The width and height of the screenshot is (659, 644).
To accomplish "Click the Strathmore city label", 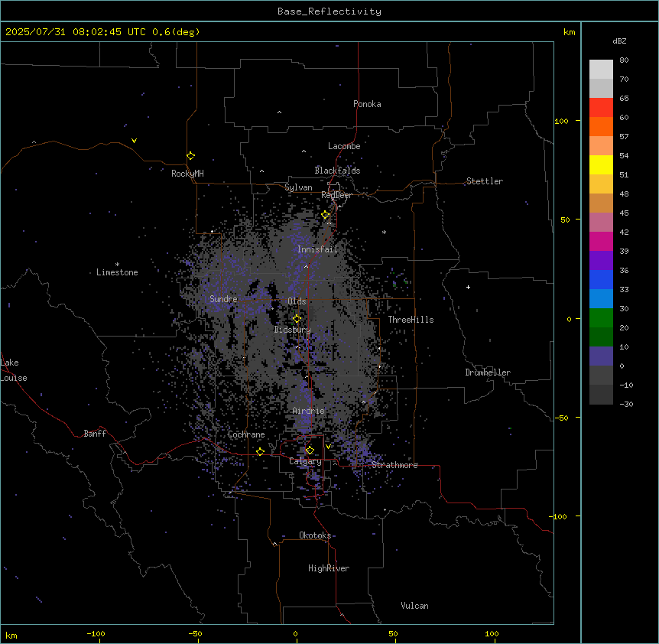I will tap(394, 465).
